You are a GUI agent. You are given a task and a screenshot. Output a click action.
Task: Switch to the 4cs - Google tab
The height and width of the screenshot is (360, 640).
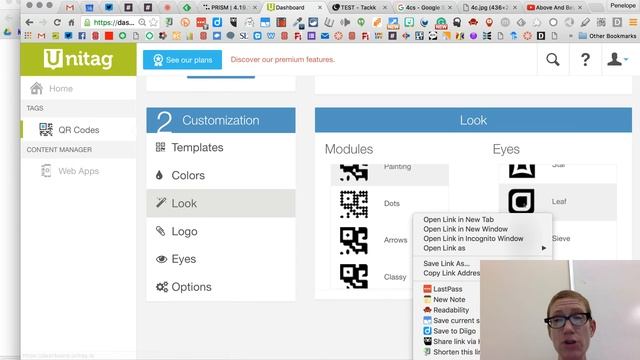(424, 7)
